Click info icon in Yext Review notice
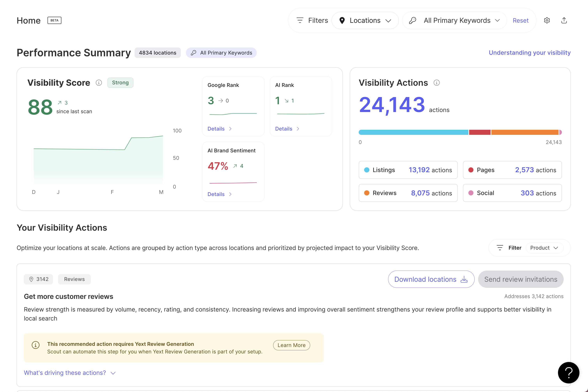 [x=35, y=345]
